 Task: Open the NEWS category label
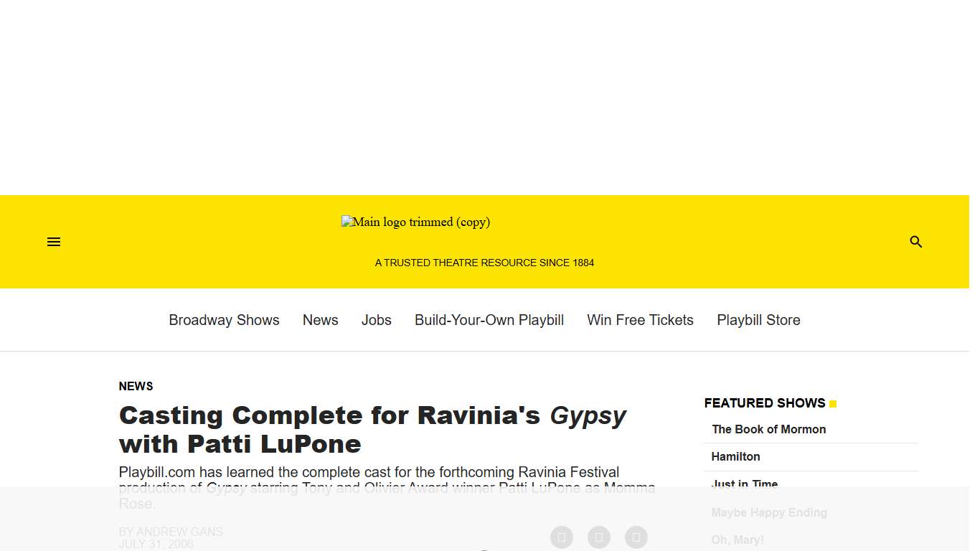(136, 386)
